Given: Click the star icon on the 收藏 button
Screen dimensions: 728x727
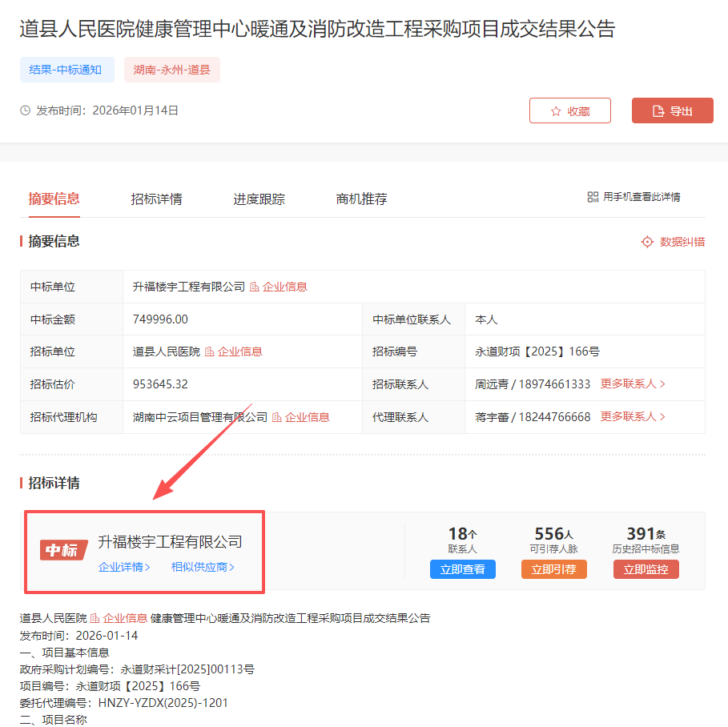Looking at the screenshot, I should point(556,111).
